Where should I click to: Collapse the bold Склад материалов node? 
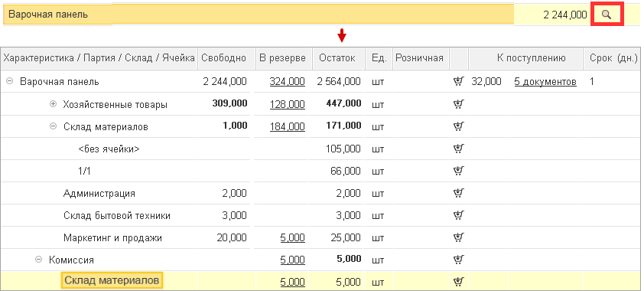53,126
